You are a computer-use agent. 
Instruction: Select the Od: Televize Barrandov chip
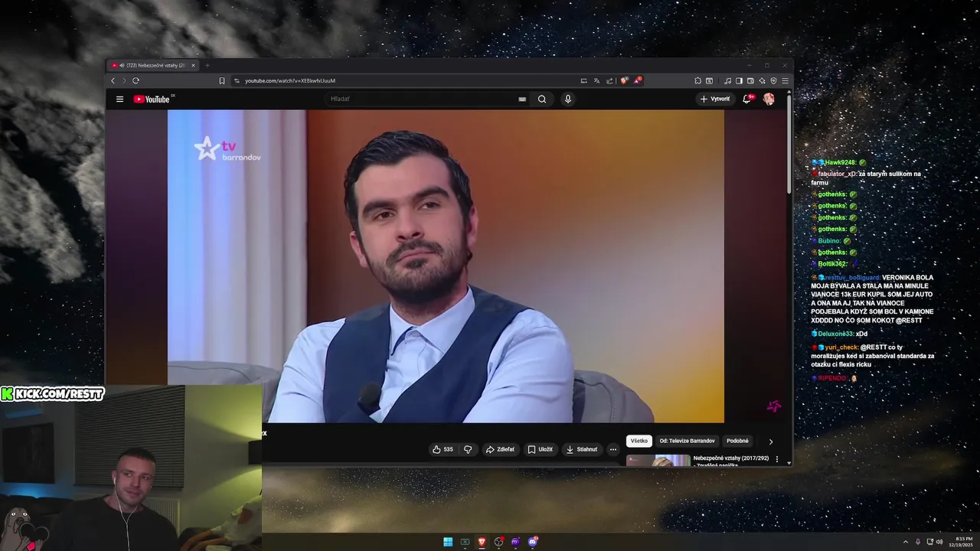(x=687, y=441)
